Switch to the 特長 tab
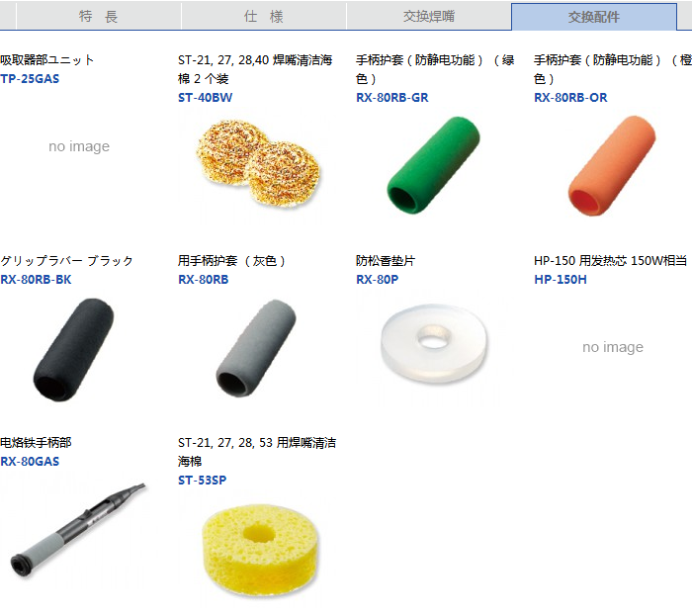The image size is (692, 616). pyautogui.click(x=99, y=17)
